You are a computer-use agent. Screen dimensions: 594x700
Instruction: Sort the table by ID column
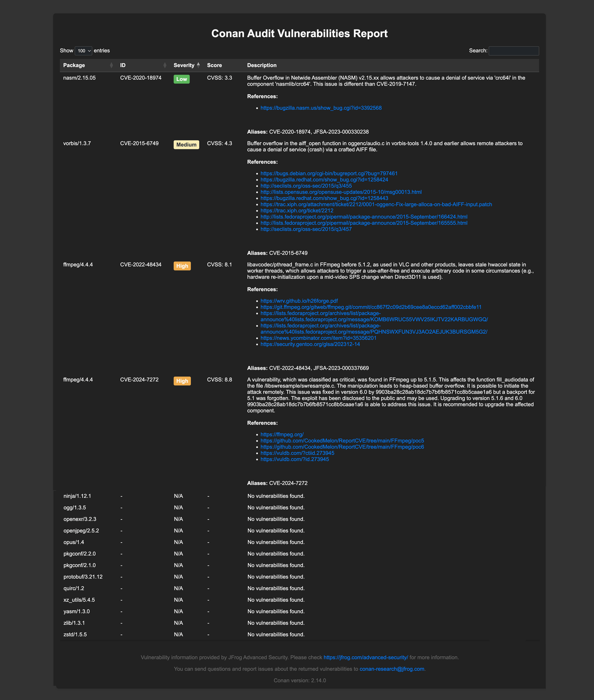coord(143,65)
